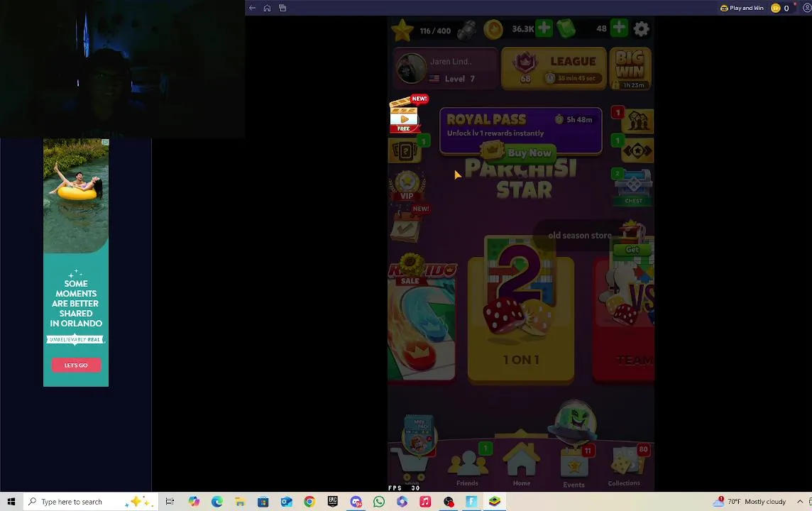The width and height of the screenshot is (812, 511).
Task: Open Jaren Lind player profile avatar
Action: [411, 68]
